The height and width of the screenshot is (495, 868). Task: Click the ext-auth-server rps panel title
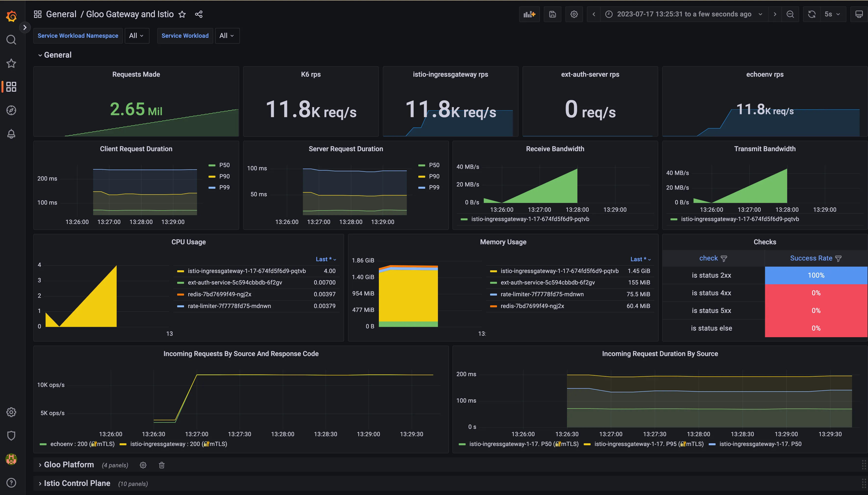tap(590, 74)
